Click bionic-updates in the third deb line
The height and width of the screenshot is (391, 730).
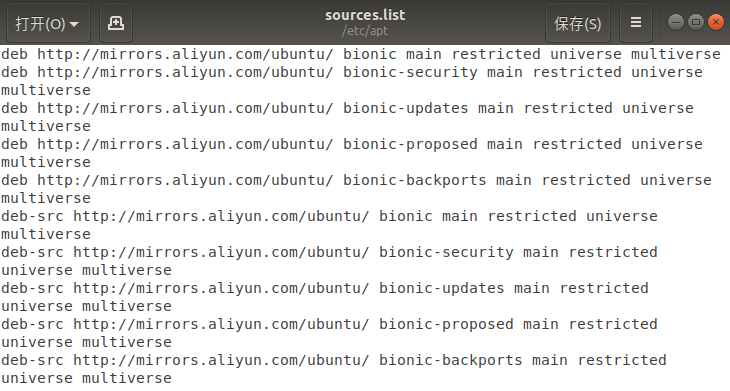tap(406, 108)
